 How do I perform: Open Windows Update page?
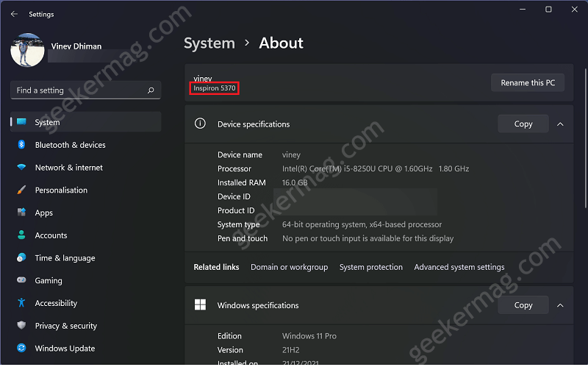pyautogui.click(x=86, y=348)
